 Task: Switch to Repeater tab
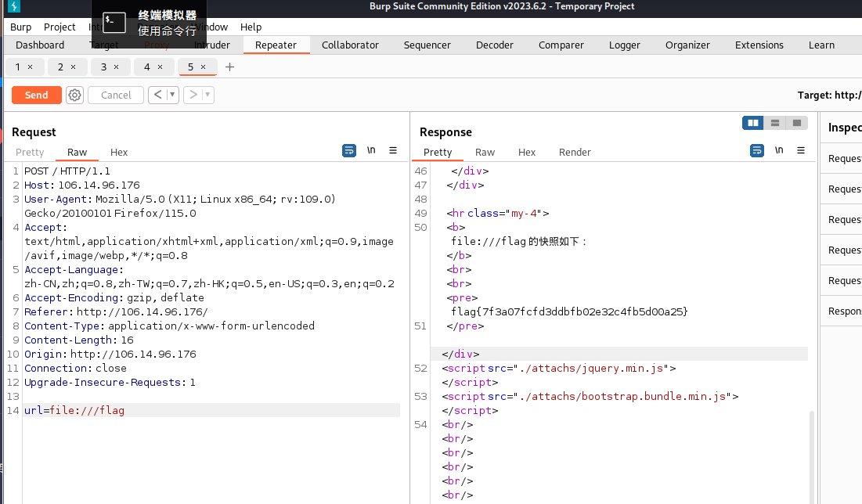point(276,45)
